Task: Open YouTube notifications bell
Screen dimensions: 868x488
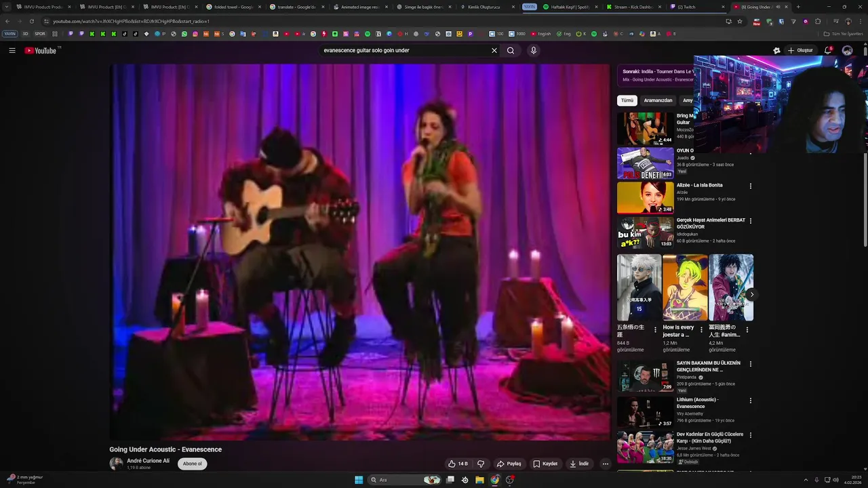Action: click(x=828, y=50)
